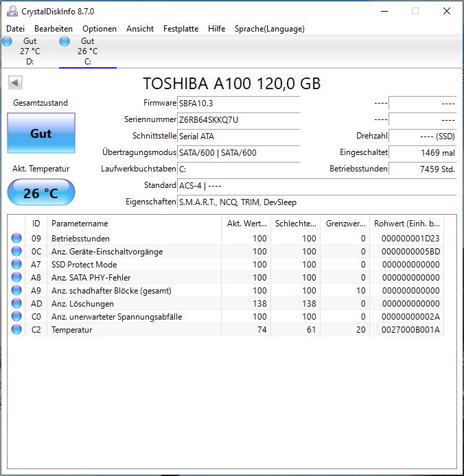Select the D: drive tab at 27 °C
This screenshot has height=476, width=464.
click(x=30, y=51)
